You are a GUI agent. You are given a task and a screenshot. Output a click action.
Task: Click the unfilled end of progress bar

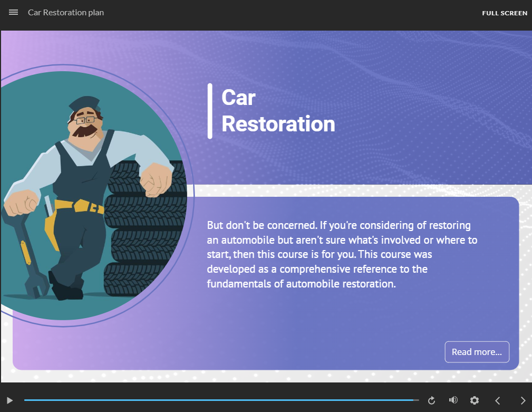416,400
